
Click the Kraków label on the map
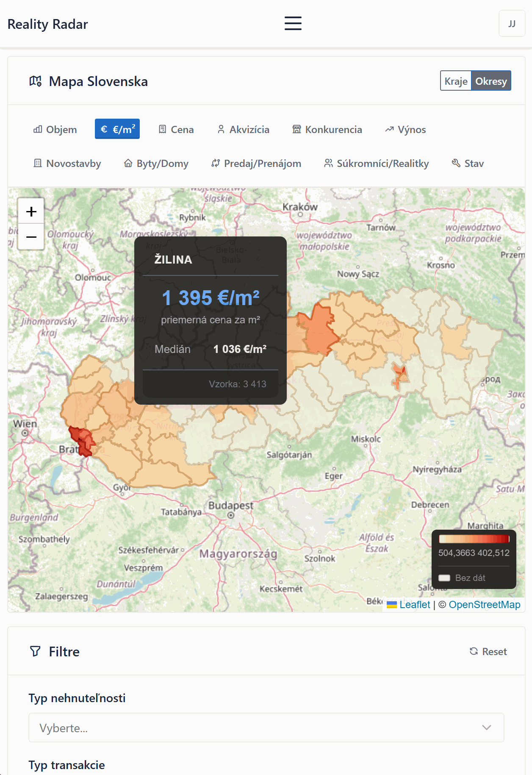[x=300, y=207]
